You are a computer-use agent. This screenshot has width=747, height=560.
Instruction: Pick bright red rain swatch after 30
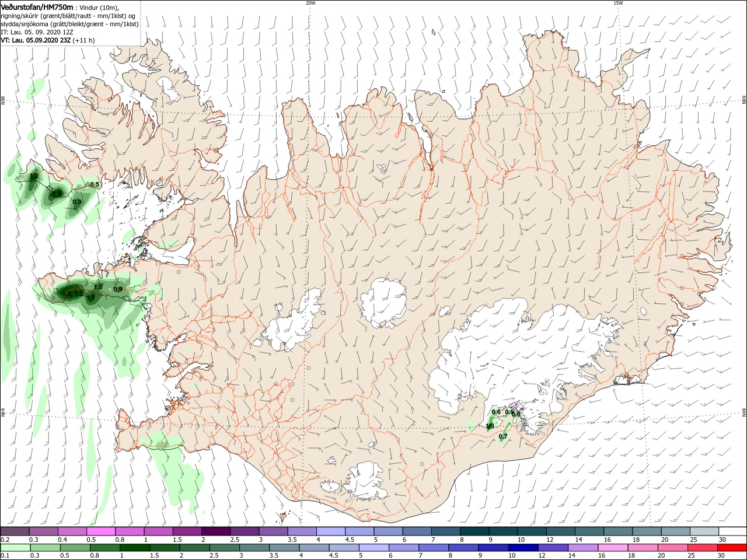[x=732, y=548]
